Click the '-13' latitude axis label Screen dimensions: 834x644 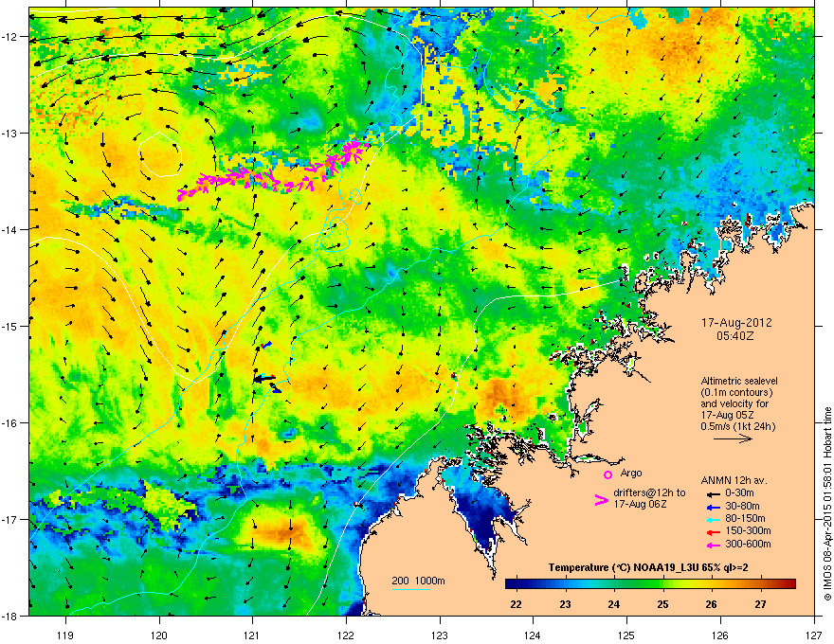[x=9, y=134]
